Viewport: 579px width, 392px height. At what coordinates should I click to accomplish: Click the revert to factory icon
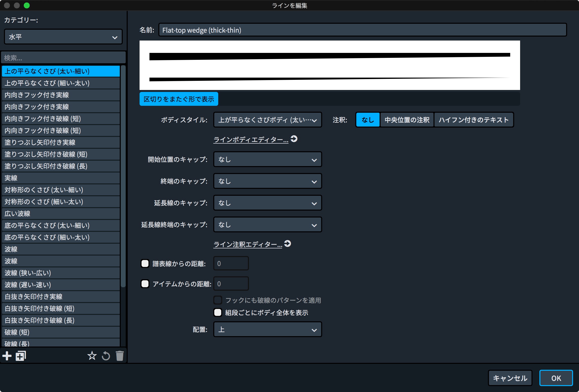[x=106, y=356]
